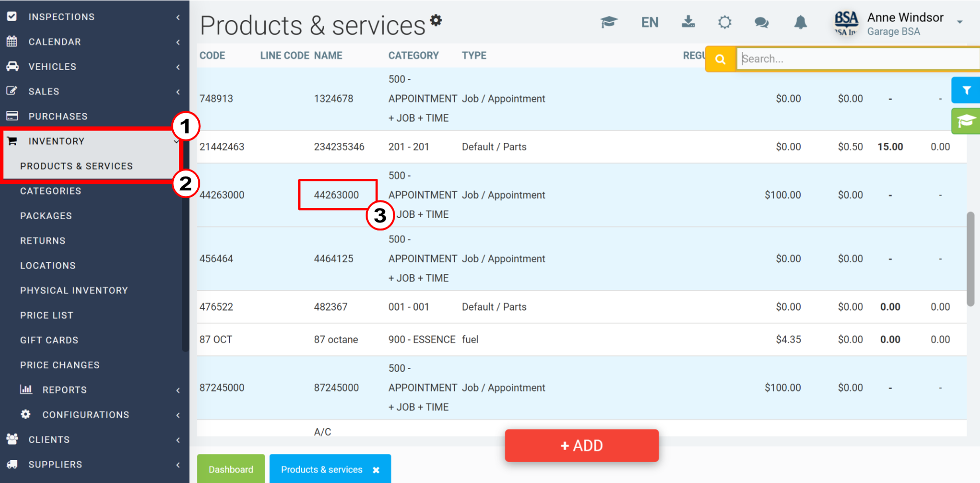Select Price List menu item

click(46, 315)
